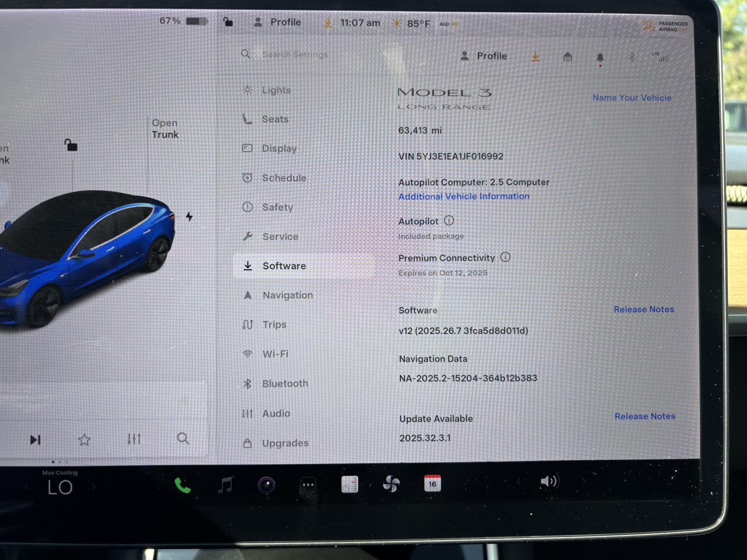Skip to next track in media player
747x560 pixels.
(35, 440)
